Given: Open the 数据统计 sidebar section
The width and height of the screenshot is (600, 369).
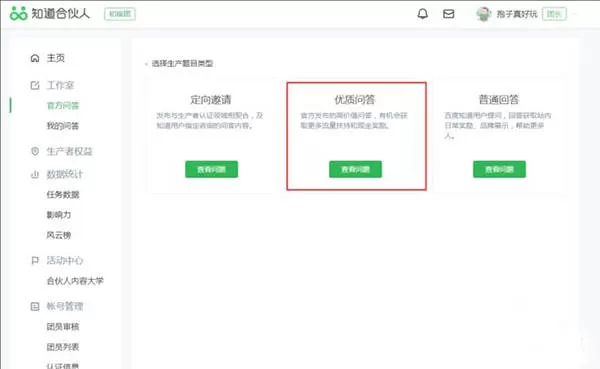Looking at the screenshot, I should coord(65,175).
